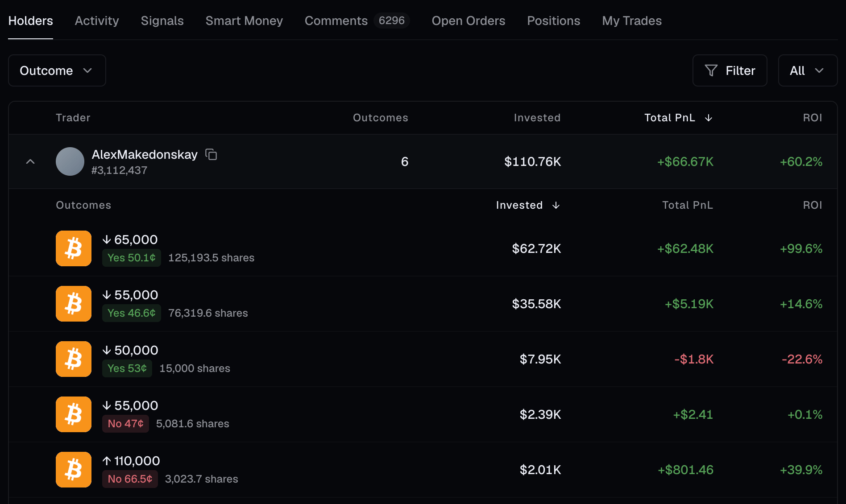Click the +39.9% ROI value
The height and width of the screenshot is (504, 846).
801,470
